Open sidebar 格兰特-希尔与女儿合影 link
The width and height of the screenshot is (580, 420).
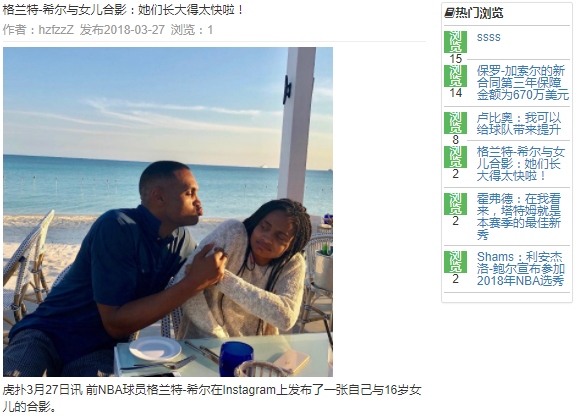pos(520,164)
